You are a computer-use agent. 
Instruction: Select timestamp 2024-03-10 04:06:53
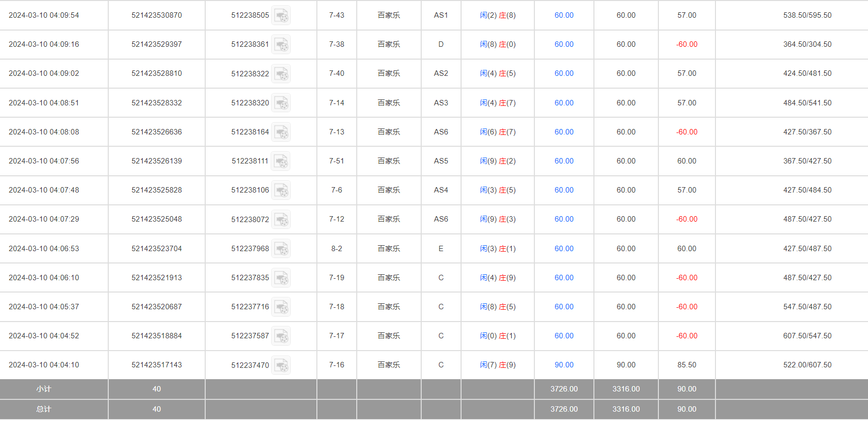click(x=44, y=249)
